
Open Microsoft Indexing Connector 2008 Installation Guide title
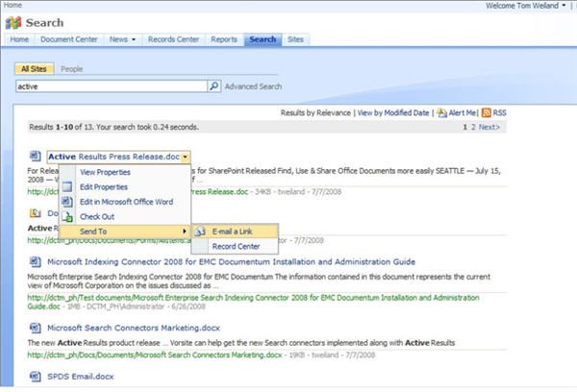231,262
